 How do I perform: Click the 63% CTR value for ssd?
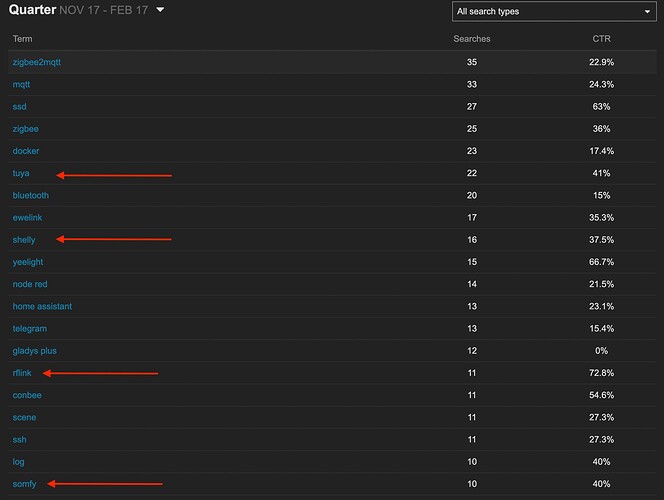click(x=601, y=107)
